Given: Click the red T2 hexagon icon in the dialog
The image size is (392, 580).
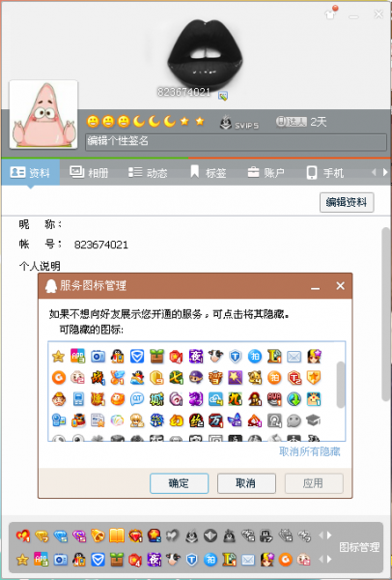Looking at the screenshot, I should pos(294,378).
